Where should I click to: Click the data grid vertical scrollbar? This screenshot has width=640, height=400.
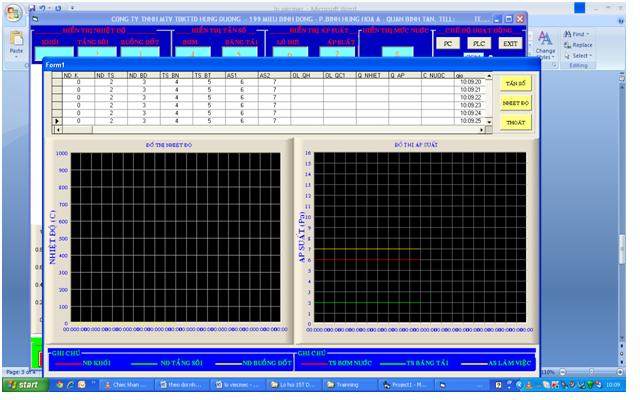click(489, 100)
